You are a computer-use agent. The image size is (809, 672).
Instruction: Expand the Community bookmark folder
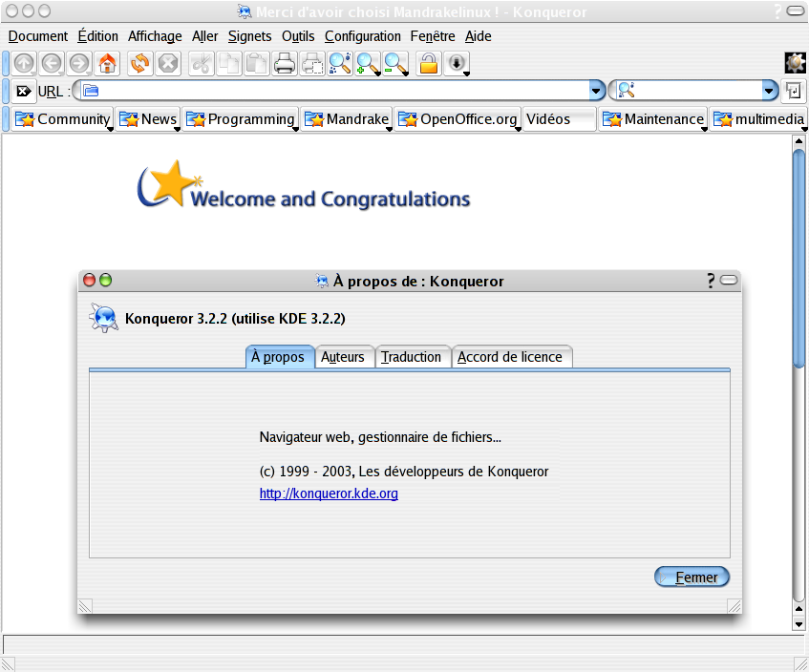click(x=62, y=119)
